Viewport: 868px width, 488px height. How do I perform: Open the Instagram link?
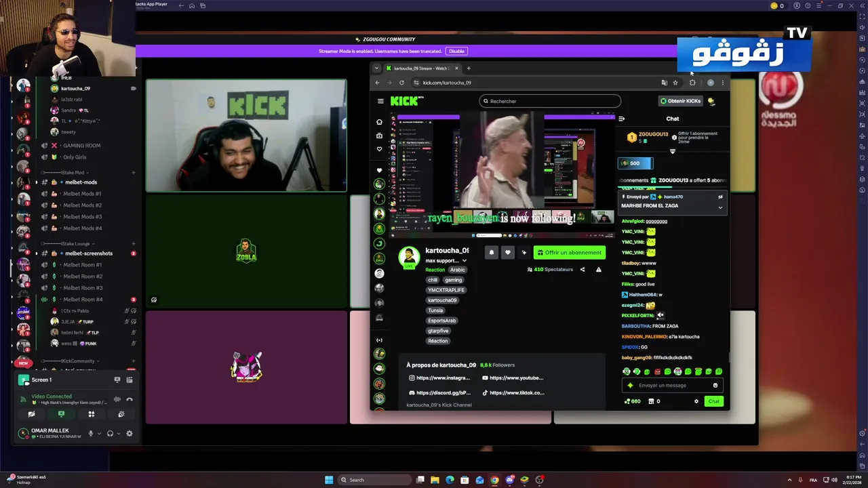(x=439, y=378)
